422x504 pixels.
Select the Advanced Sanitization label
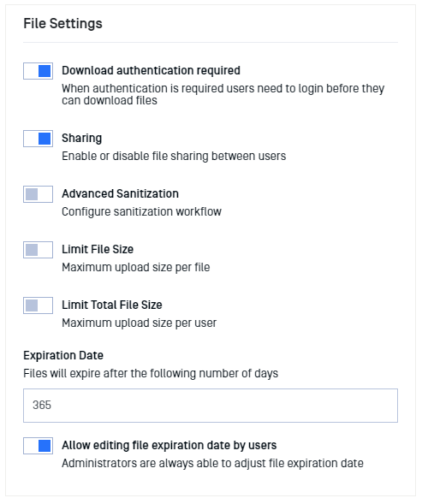tap(120, 193)
